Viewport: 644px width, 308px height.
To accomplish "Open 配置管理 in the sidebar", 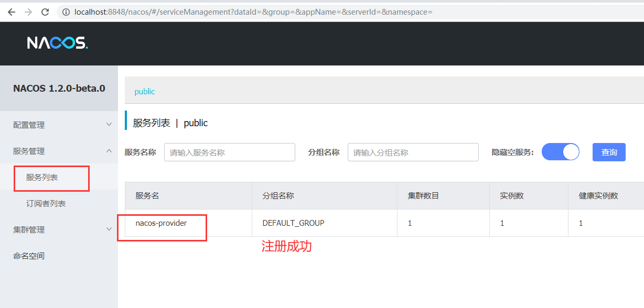I will click(29, 125).
